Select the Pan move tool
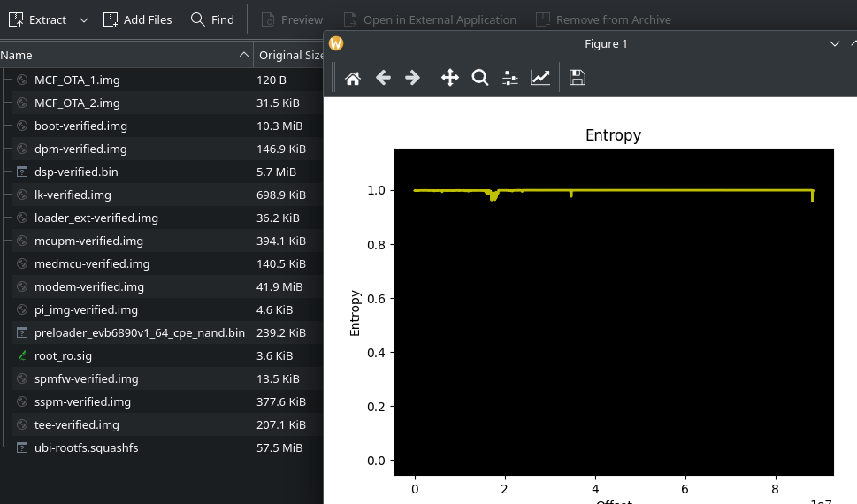This screenshot has height=504, width=857. click(450, 78)
